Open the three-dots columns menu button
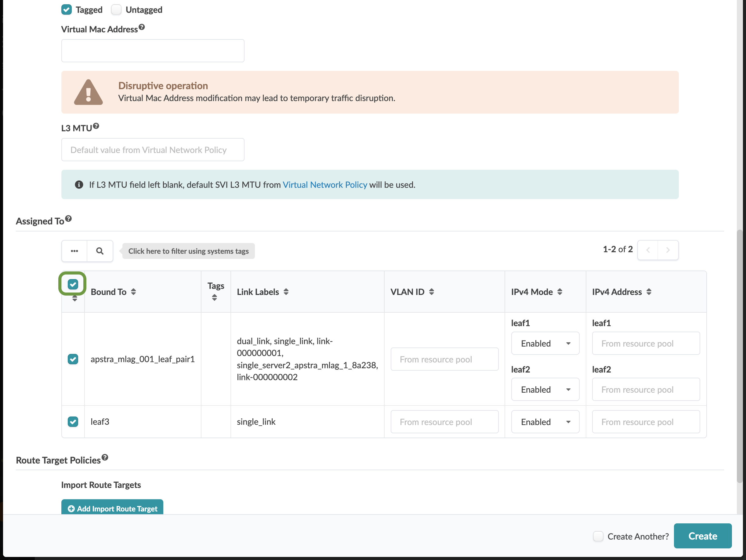This screenshot has width=746, height=560. 74,251
